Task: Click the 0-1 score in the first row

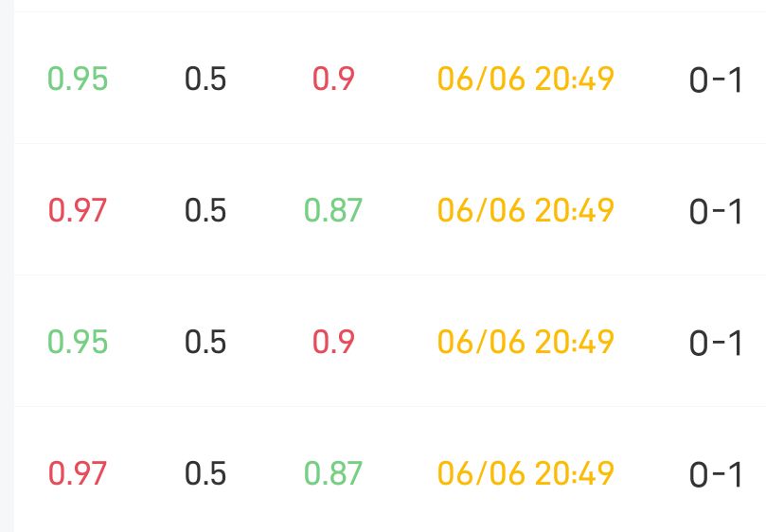Action: coord(716,81)
